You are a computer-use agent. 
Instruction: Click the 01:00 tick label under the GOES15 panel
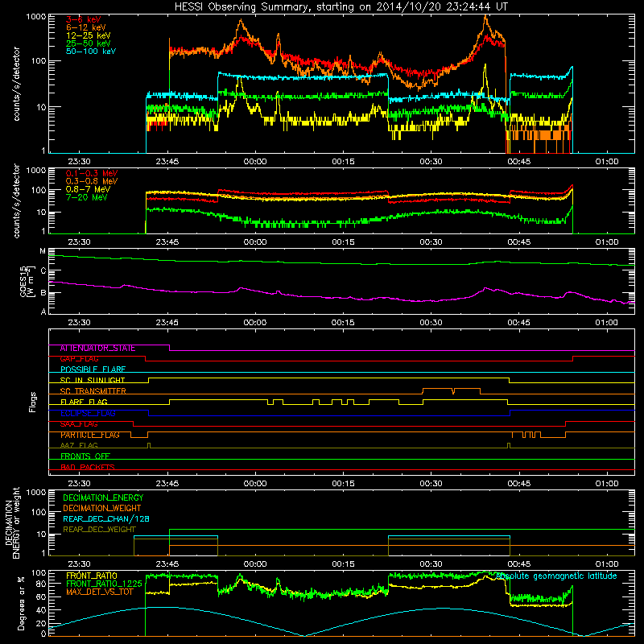coord(607,323)
